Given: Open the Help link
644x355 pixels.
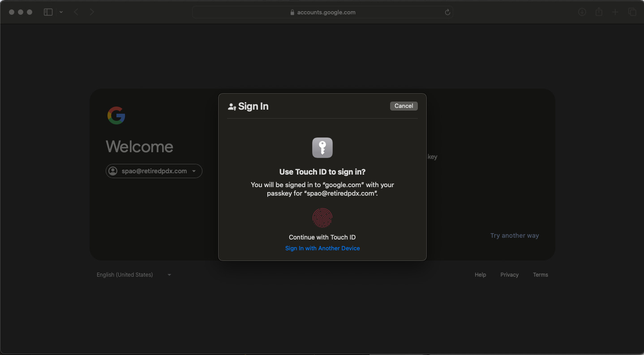Looking at the screenshot, I should pos(480,275).
